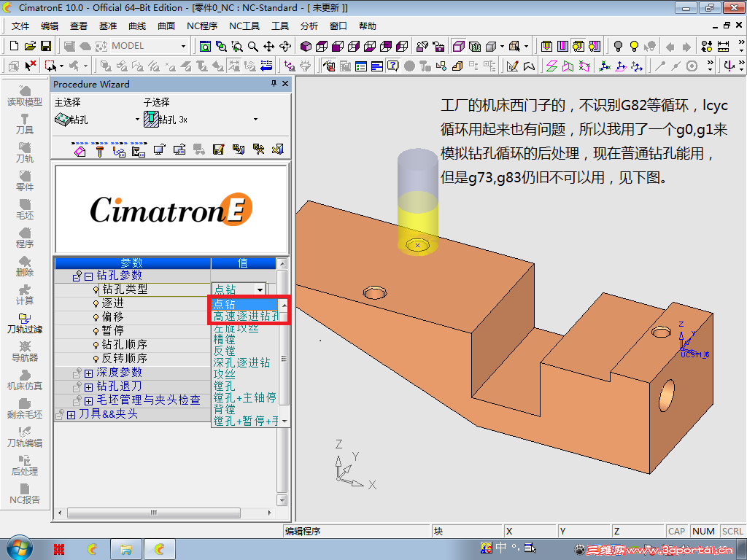Open the NC程序 menu
The height and width of the screenshot is (560, 747).
point(202,26)
